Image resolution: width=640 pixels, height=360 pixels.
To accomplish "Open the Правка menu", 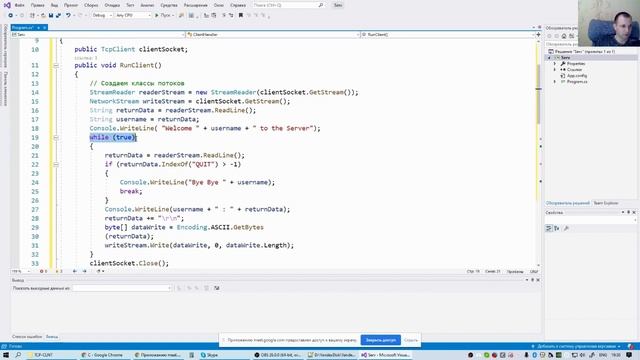I will 37,5.
